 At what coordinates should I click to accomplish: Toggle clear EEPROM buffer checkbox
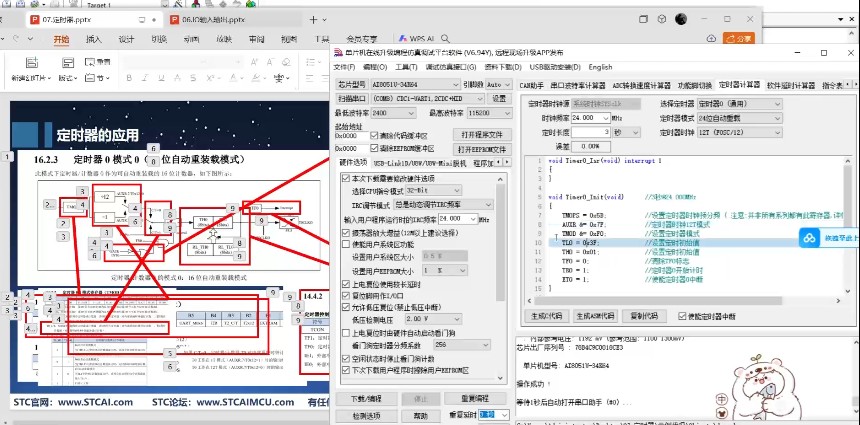[x=374, y=149]
